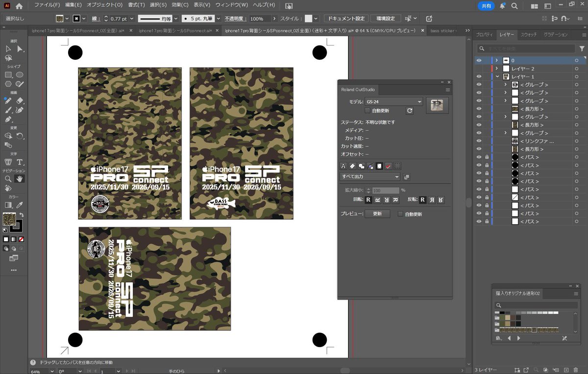Select the Selection tool arrow
This screenshot has height=374, width=588.
(8, 49)
